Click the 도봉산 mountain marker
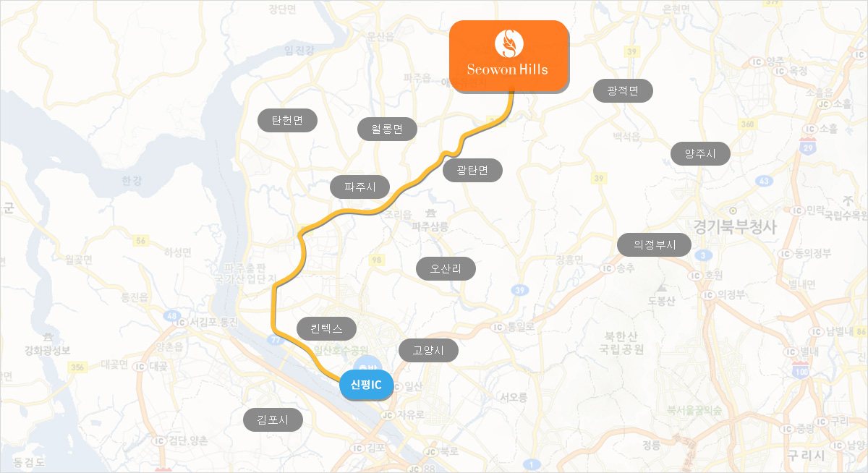The height and width of the screenshot is (473, 868). (661, 288)
